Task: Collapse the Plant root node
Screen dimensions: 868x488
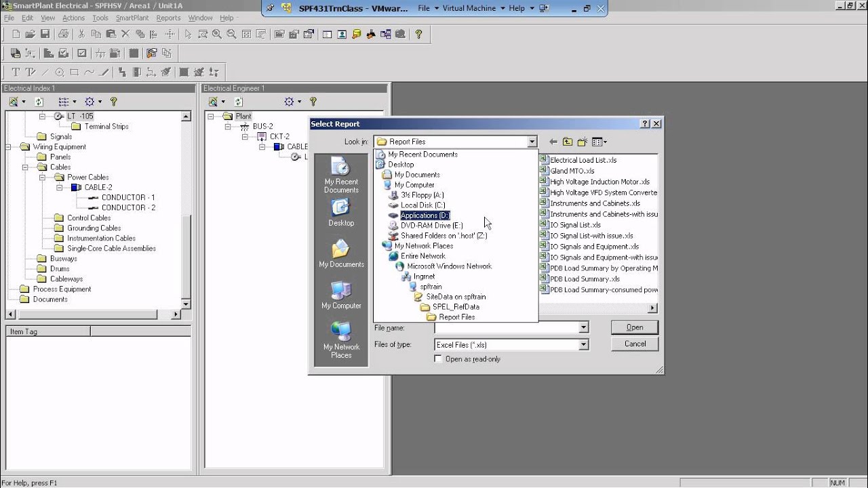Action: click(211, 117)
